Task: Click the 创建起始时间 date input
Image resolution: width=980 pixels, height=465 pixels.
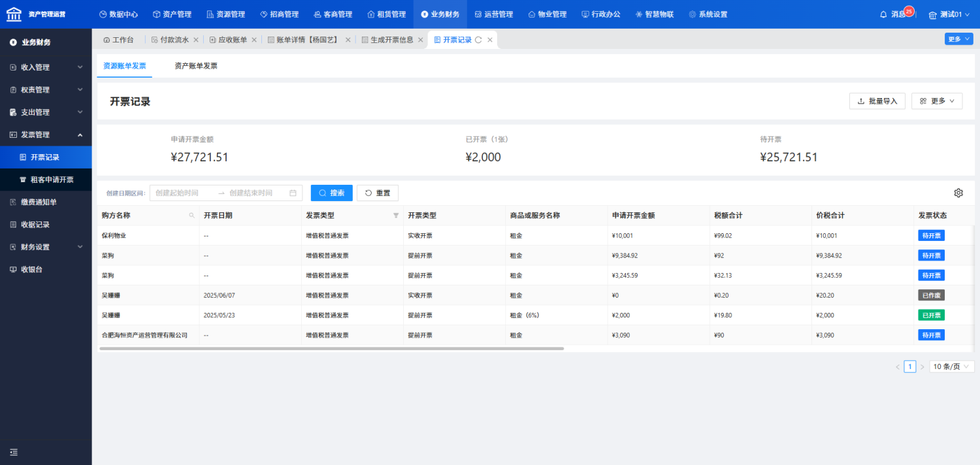Action: click(x=184, y=193)
